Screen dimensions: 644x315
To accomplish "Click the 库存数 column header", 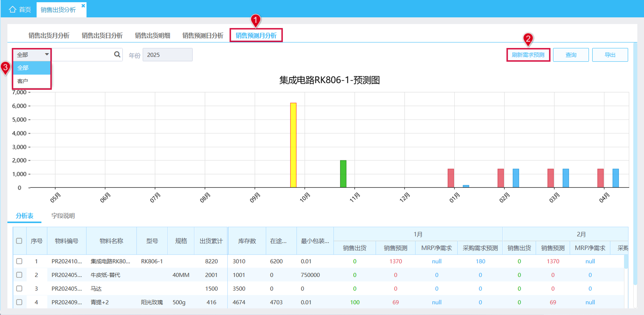I will pos(247,241).
